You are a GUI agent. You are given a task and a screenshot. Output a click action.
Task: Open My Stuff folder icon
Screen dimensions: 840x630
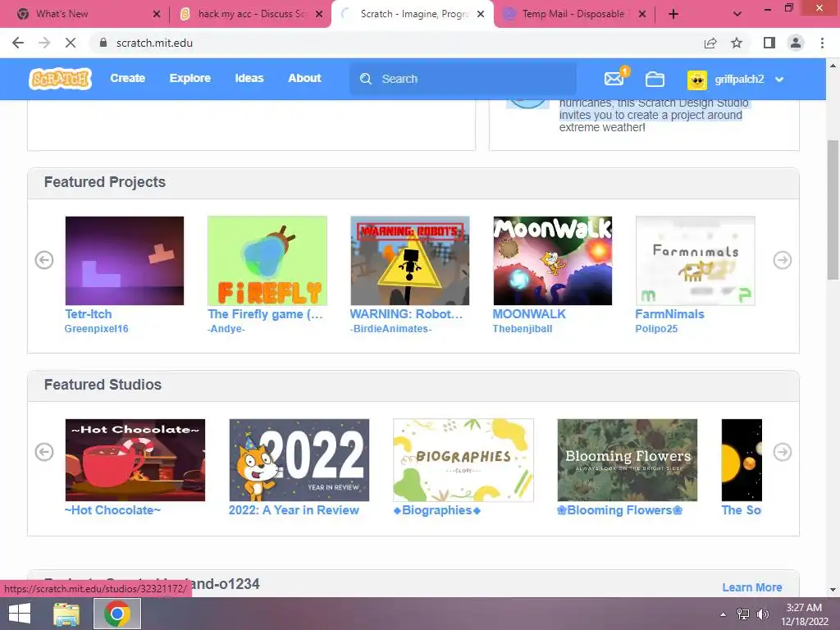(x=655, y=80)
